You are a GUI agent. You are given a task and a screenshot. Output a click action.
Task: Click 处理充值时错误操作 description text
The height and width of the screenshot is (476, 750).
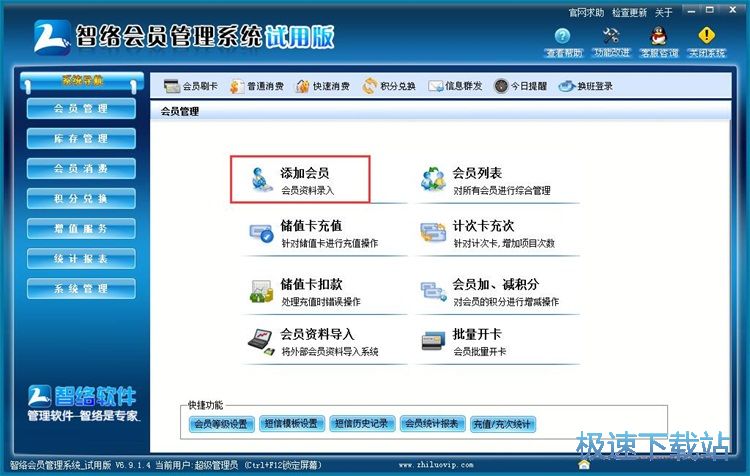[x=321, y=302]
